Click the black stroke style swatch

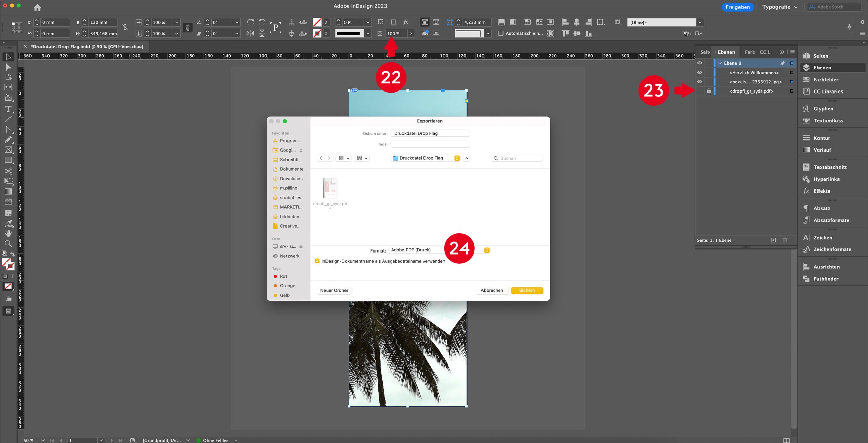coord(349,33)
